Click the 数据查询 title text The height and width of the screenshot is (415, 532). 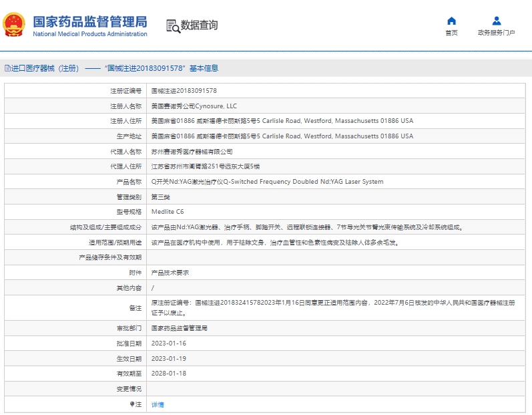pyautogui.click(x=199, y=25)
